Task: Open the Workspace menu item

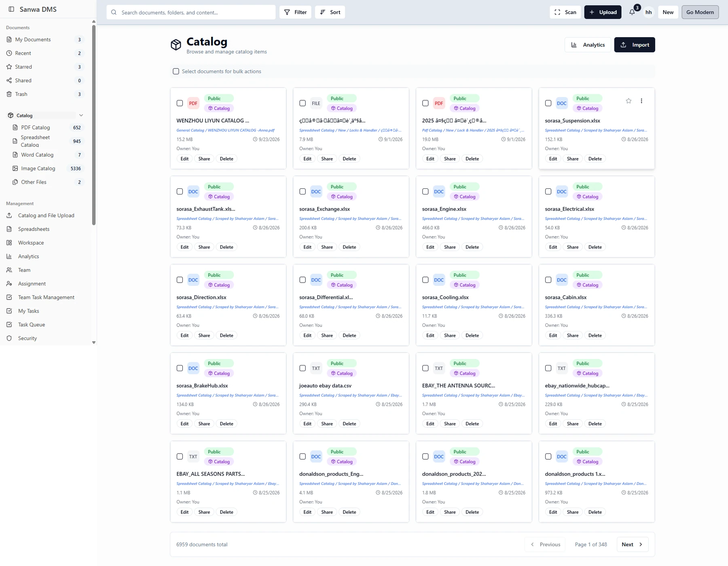Action: pos(45,243)
